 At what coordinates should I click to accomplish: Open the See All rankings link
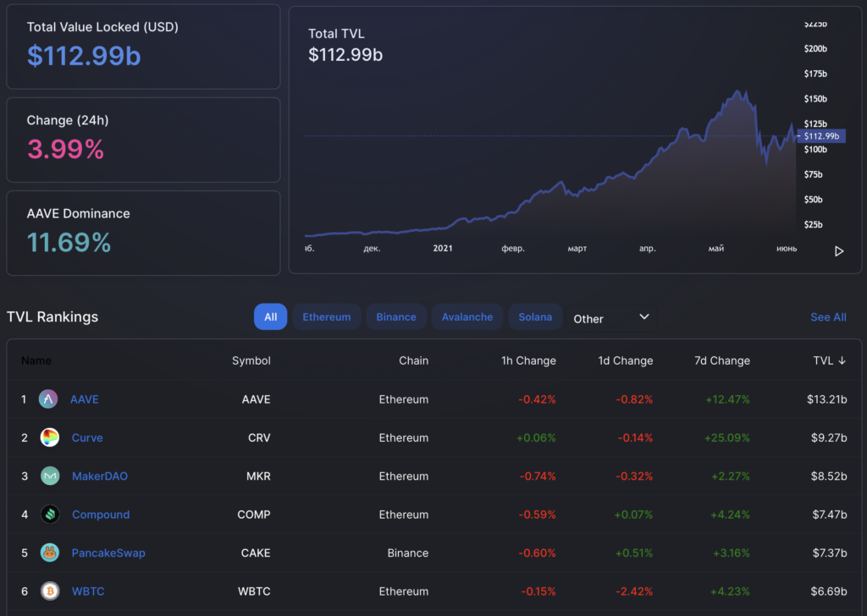click(x=828, y=317)
